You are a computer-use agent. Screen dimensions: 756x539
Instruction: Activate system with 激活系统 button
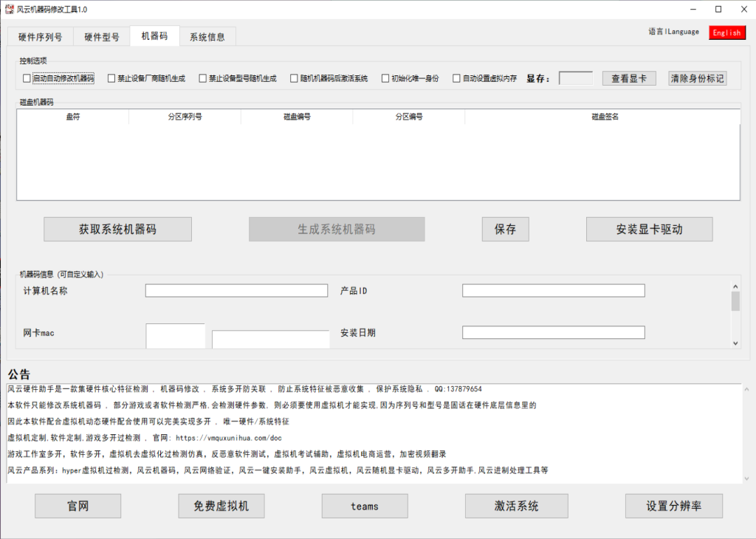point(515,506)
